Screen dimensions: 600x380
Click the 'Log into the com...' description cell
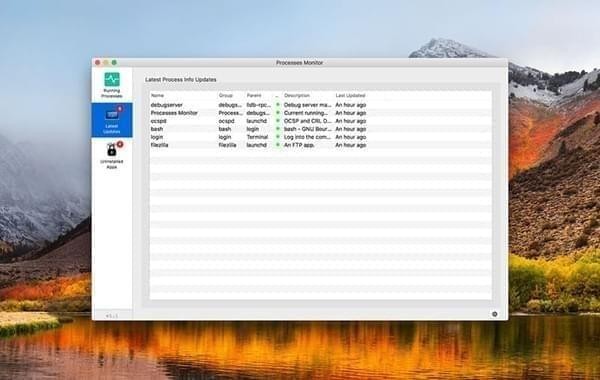point(308,137)
